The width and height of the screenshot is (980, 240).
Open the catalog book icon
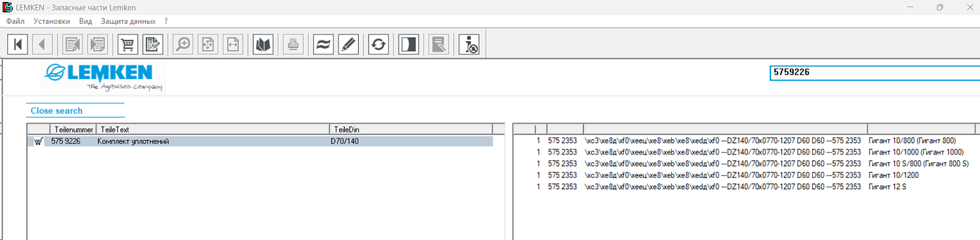263,44
